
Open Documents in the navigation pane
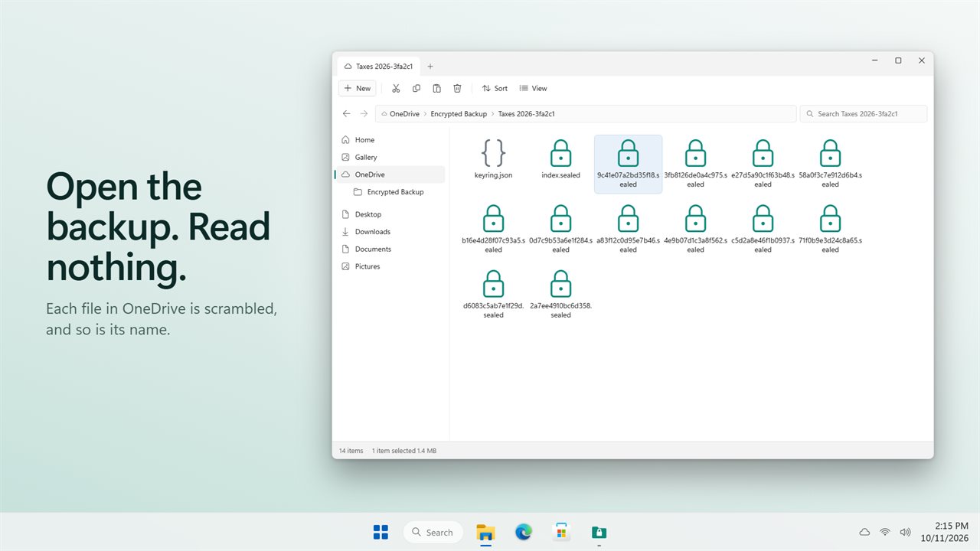[x=390, y=249]
